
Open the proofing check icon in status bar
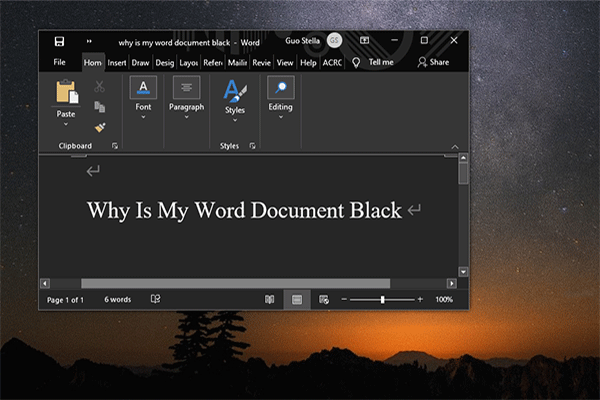click(156, 299)
